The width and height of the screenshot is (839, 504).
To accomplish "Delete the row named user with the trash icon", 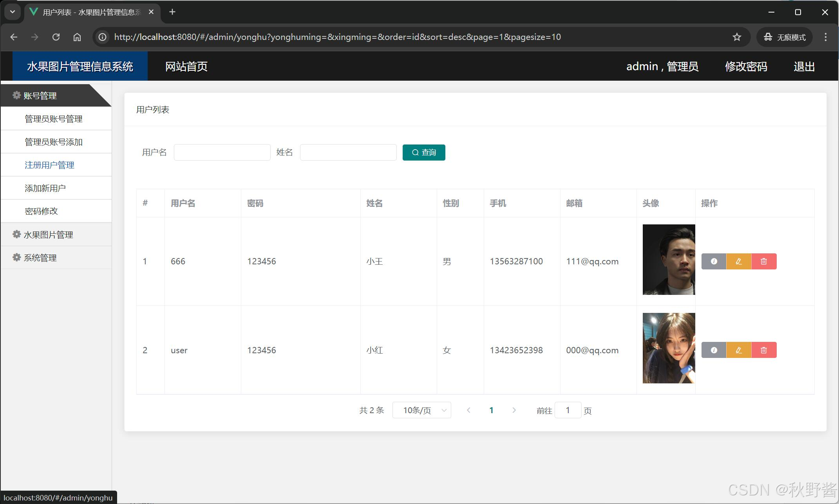I will pyautogui.click(x=764, y=350).
